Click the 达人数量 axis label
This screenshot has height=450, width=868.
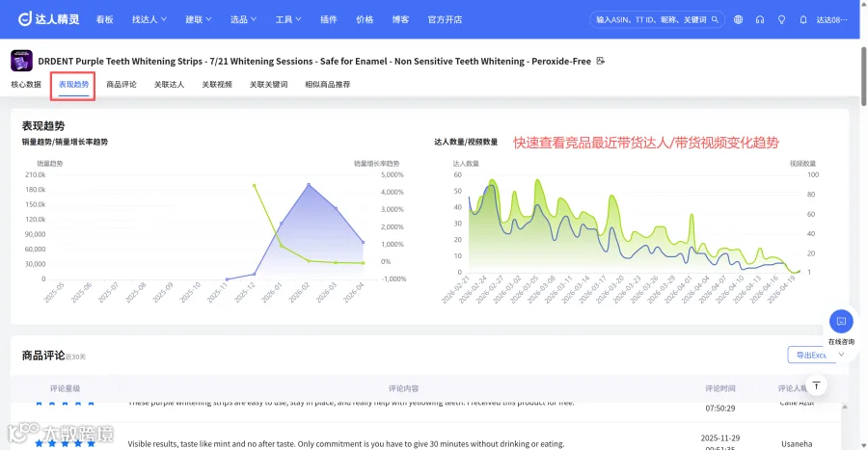coord(466,164)
